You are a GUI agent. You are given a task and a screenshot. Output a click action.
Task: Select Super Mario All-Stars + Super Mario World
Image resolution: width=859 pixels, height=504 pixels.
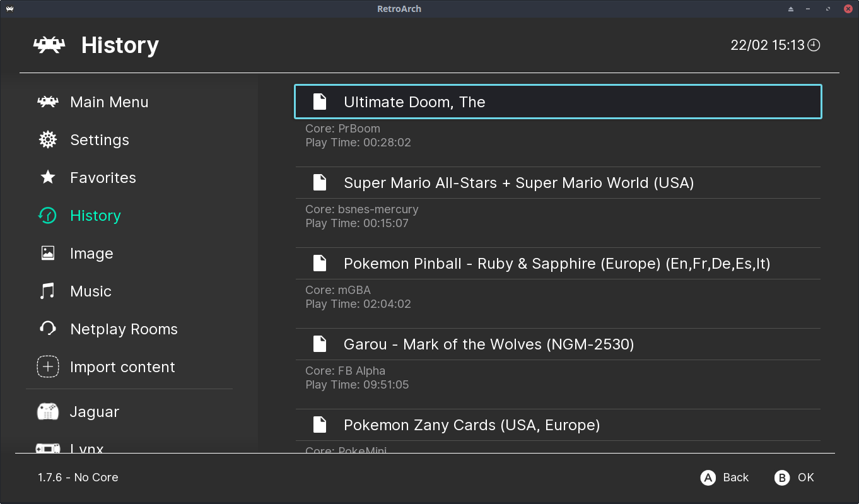point(558,182)
